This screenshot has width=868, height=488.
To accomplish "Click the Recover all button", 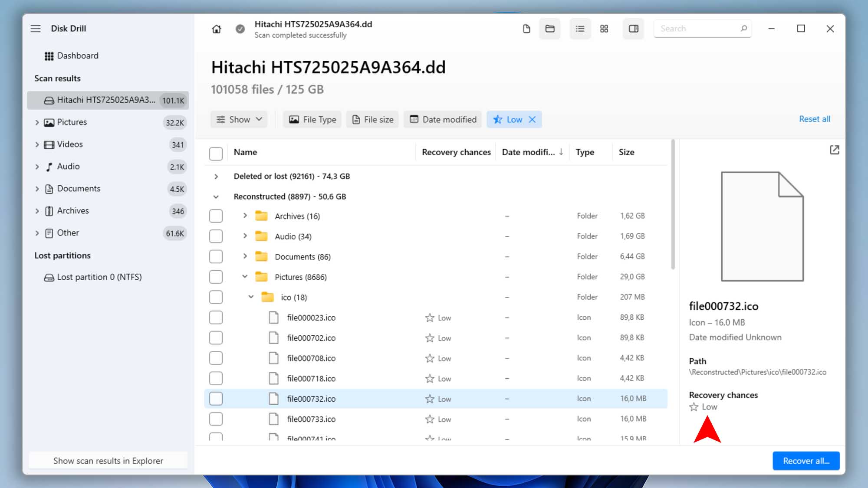I will 806,461.
